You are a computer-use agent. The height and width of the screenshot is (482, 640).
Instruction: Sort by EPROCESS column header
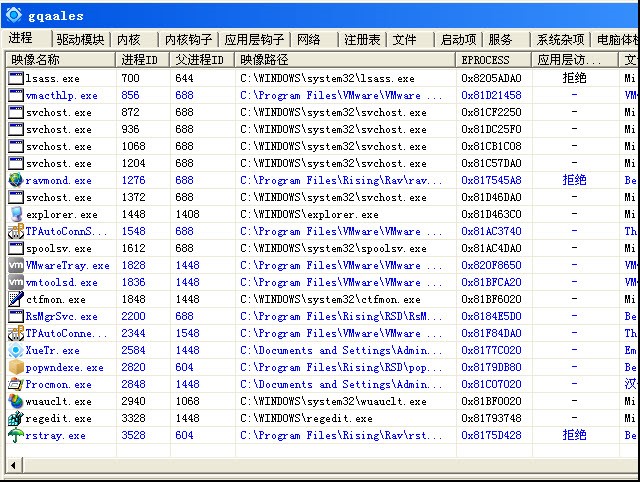coord(494,60)
